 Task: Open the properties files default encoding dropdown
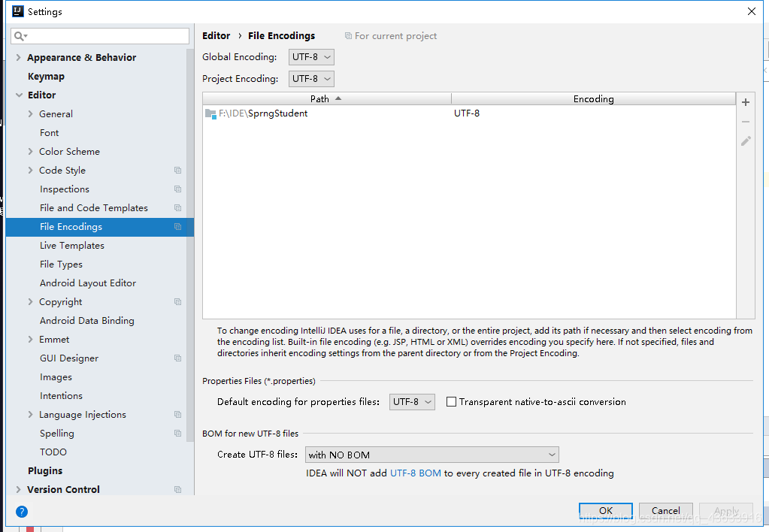pos(412,401)
